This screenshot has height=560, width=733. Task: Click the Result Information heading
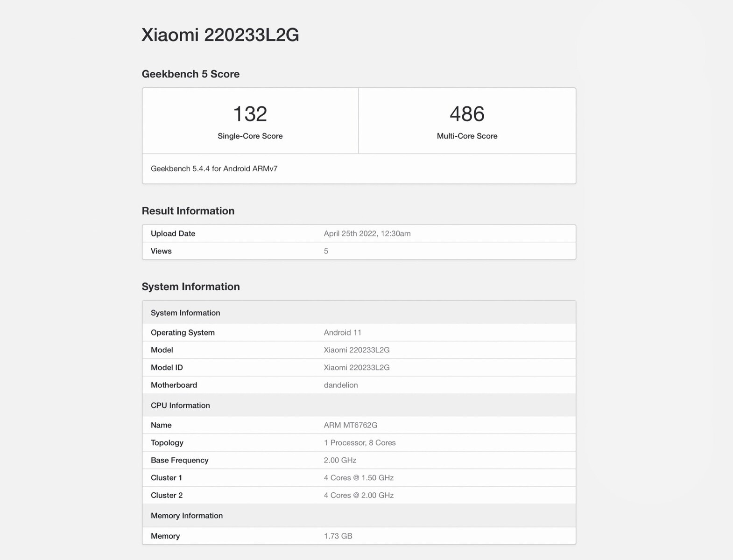tap(188, 211)
